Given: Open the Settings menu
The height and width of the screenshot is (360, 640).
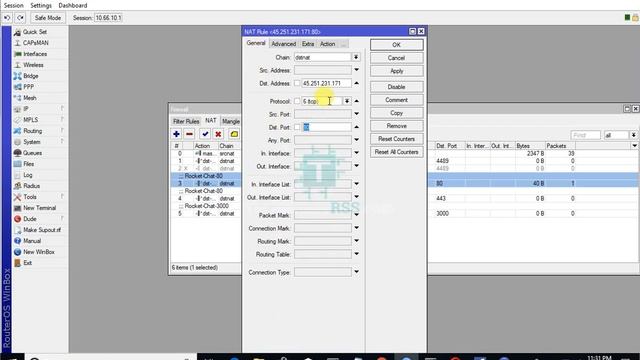Looking at the screenshot, I should click(x=41, y=5).
